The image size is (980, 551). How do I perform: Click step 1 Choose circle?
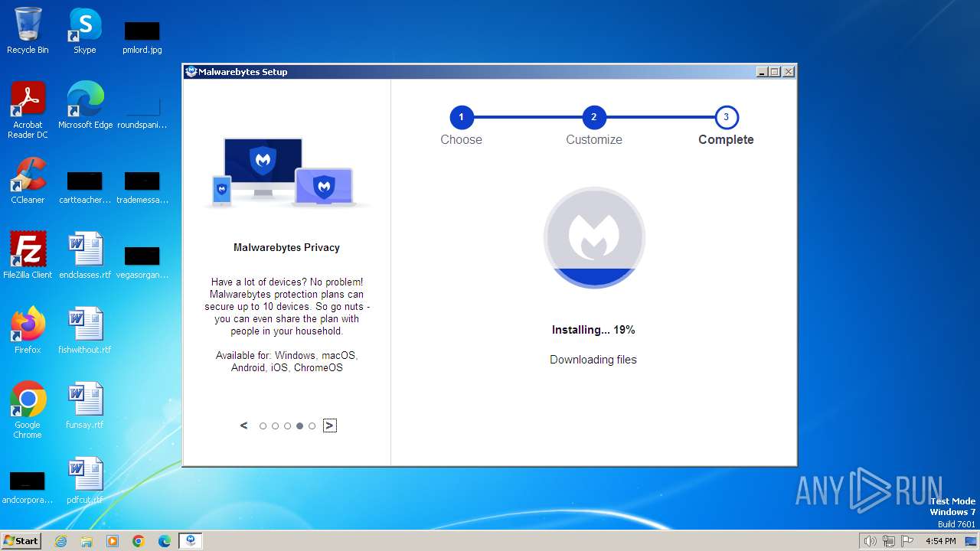click(461, 117)
